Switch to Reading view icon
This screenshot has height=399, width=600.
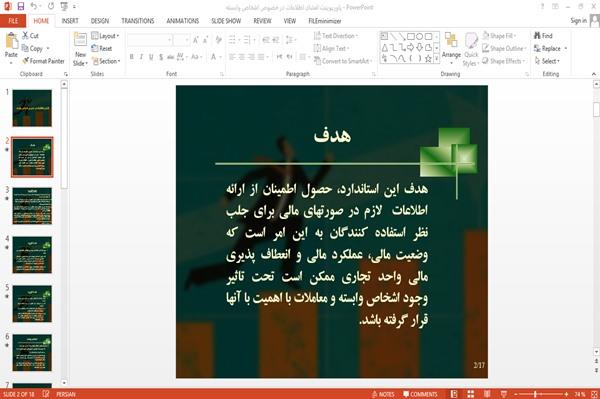[487, 394]
